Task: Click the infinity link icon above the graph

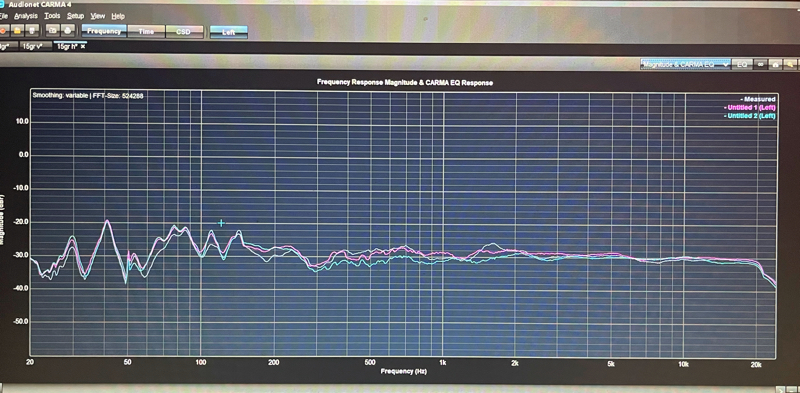Action: pos(760,65)
